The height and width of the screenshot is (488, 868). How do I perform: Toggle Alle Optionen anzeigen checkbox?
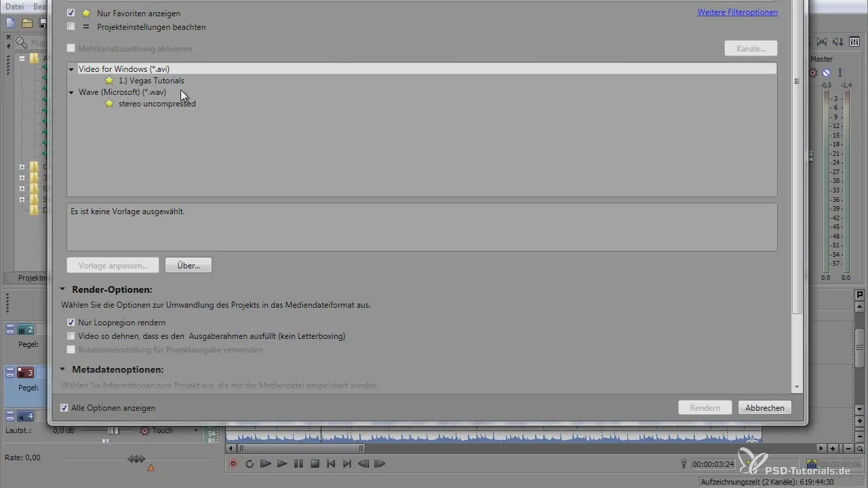pyautogui.click(x=64, y=408)
